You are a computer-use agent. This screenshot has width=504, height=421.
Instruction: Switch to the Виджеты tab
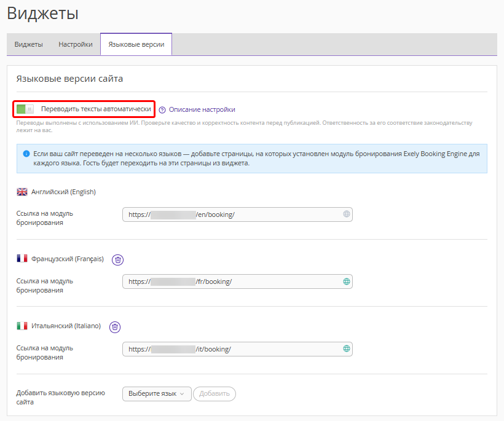pos(29,44)
